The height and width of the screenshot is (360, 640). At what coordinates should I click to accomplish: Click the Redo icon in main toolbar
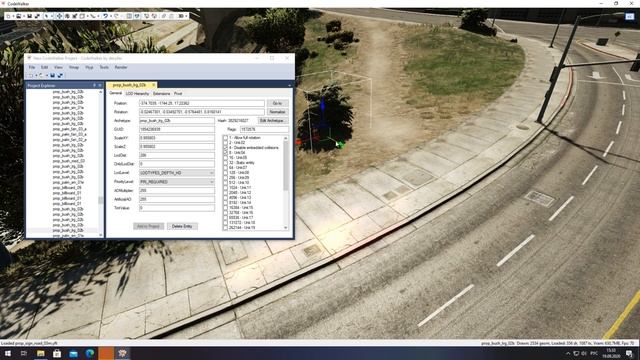coord(116,16)
